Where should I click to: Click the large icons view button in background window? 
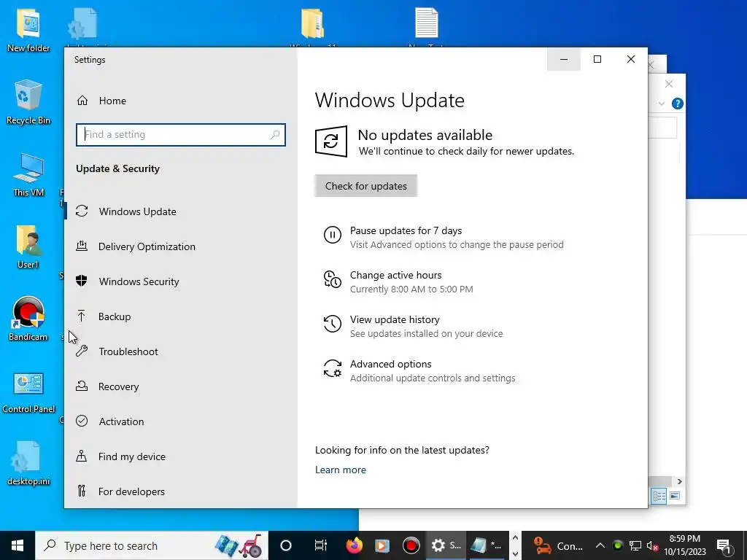pyautogui.click(x=675, y=496)
